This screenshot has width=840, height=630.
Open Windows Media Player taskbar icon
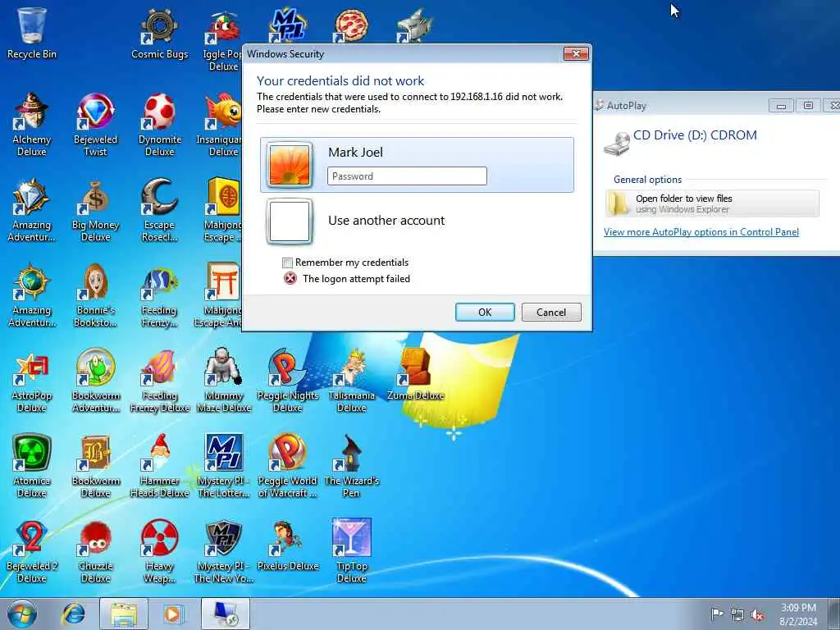click(x=172, y=614)
